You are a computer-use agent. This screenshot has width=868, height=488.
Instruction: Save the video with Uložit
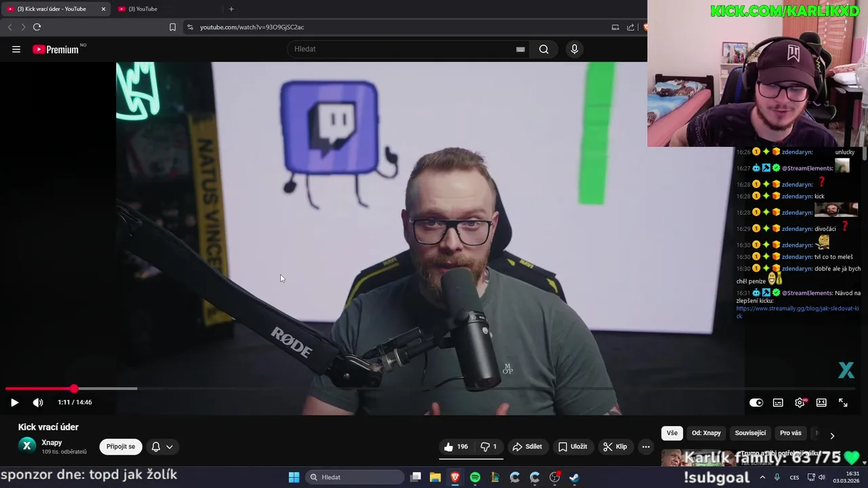tap(573, 447)
